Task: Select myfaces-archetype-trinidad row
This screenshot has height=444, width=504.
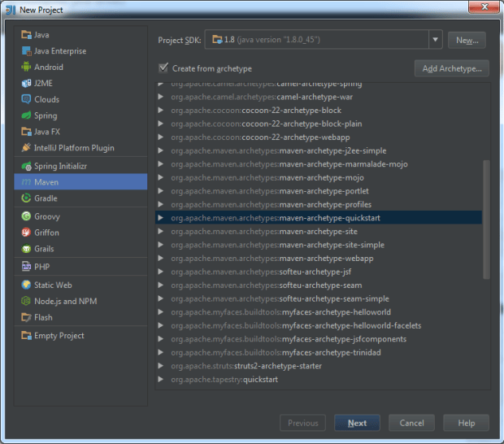Action: (x=318, y=352)
